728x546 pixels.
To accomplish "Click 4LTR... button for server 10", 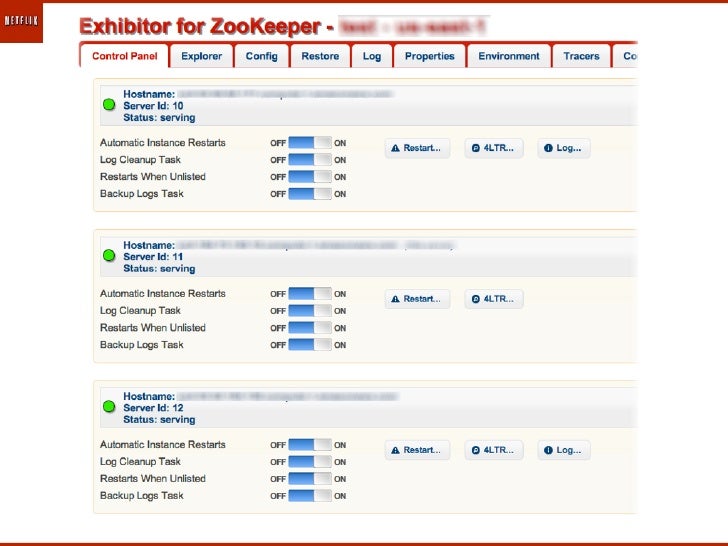I will point(494,148).
